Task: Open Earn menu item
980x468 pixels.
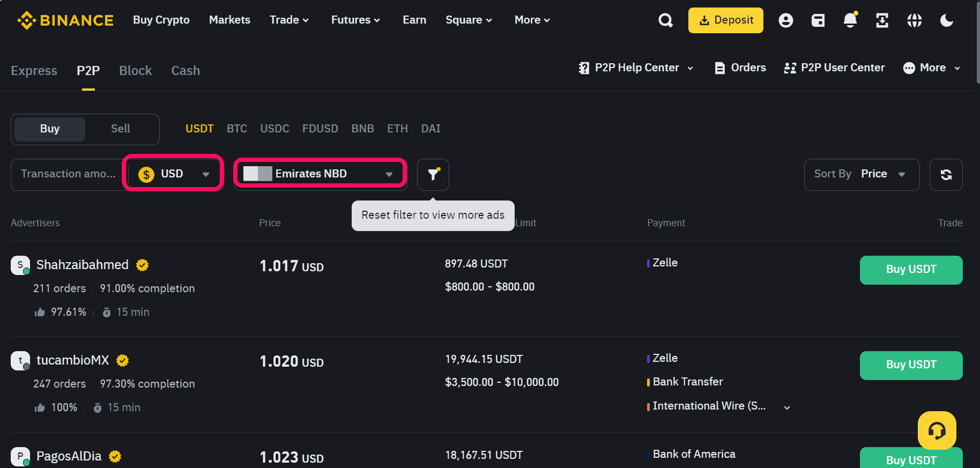Action: coord(414,20)
